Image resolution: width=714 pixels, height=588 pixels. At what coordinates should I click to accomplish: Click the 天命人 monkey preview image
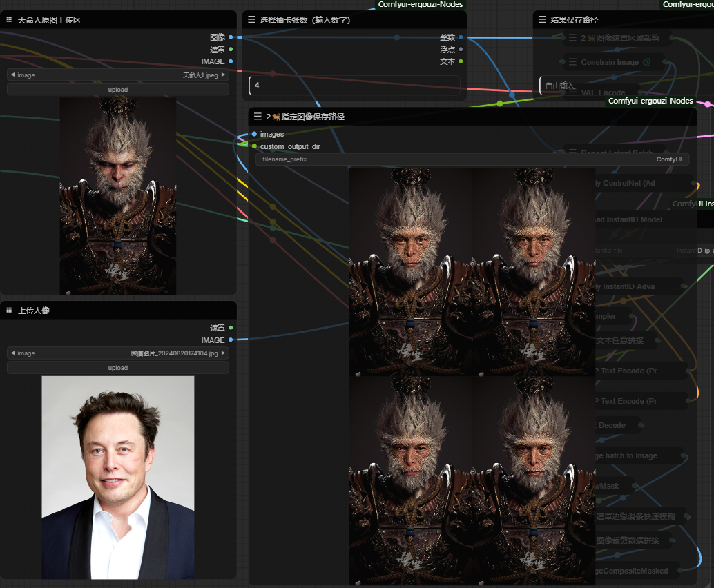click(x=118, y=196)
